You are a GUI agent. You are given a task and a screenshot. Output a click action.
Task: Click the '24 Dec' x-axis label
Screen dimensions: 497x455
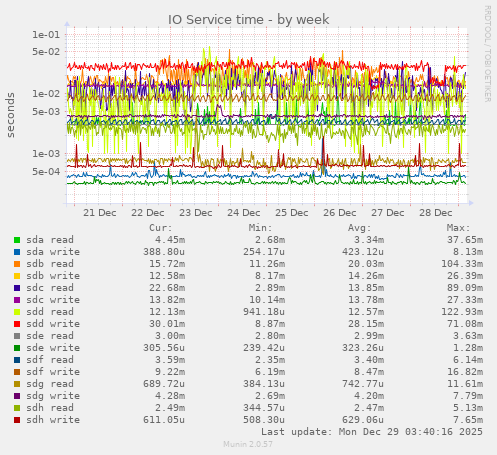pos(244,213)
